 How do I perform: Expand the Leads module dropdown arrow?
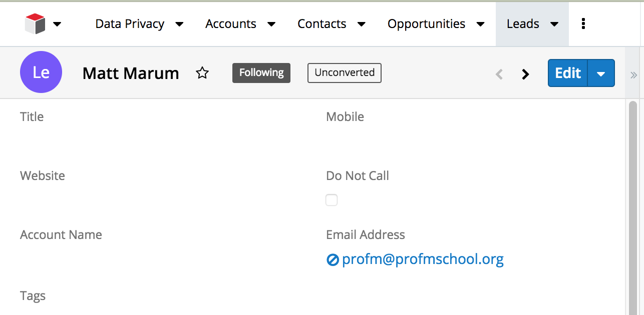coord(554,24)
